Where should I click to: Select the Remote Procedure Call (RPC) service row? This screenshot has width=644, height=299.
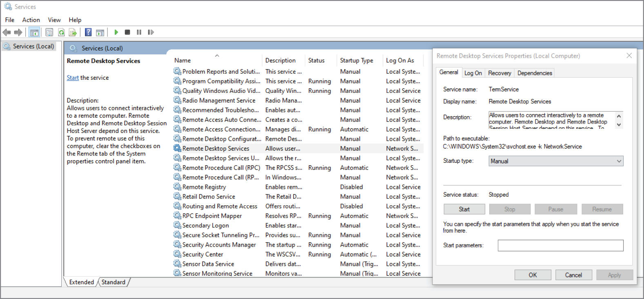pyautogui.click(x=298, y=168)
